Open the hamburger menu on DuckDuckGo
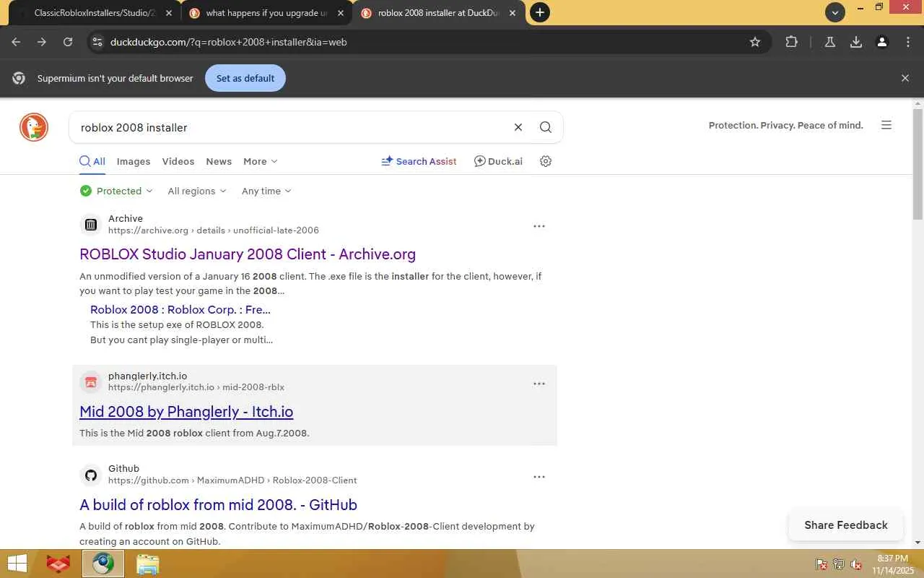924x578 pixels. pos(886,125)
